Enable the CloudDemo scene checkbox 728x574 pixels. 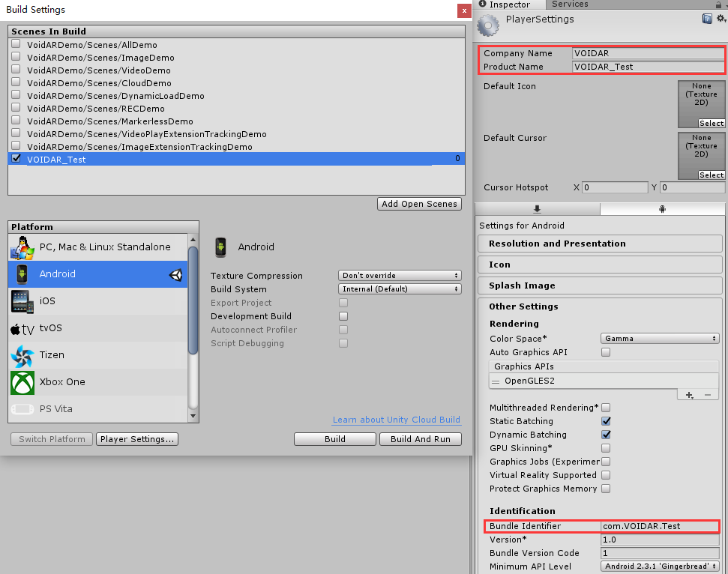[x=16, y=82]
